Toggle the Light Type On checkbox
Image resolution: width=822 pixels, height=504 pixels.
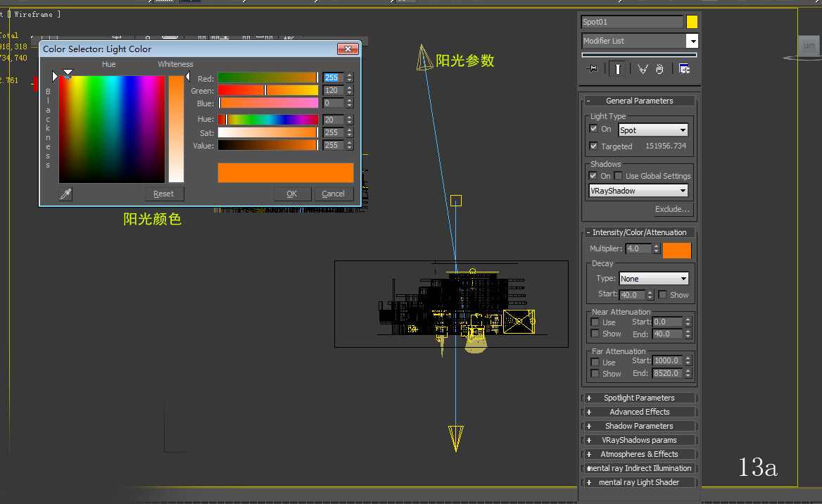[x=593, y=129]
